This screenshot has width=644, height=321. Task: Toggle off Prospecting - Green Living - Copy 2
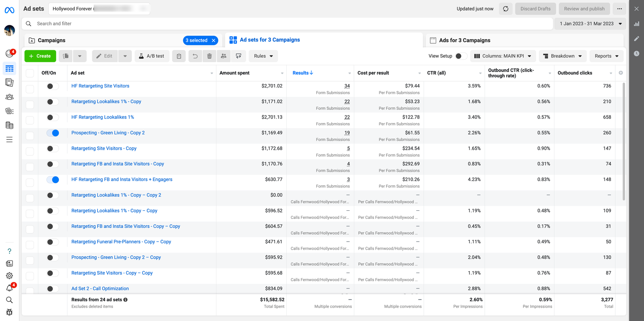[x=53, y=133]
